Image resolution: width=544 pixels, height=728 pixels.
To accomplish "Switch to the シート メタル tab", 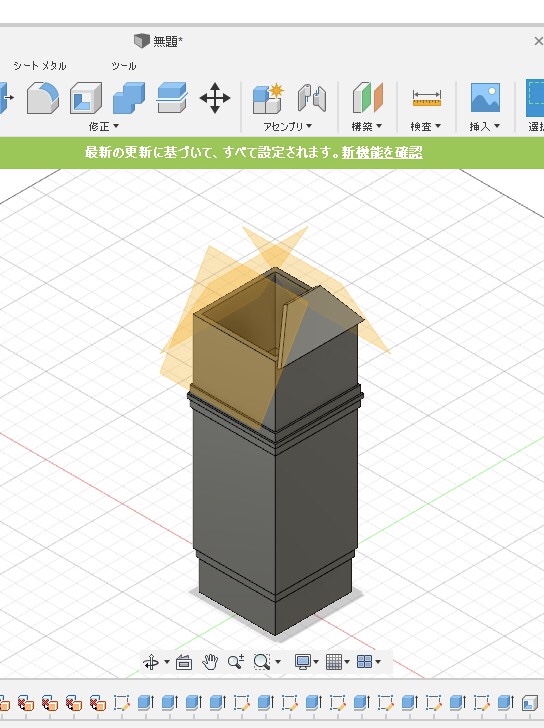I will 40,66.
